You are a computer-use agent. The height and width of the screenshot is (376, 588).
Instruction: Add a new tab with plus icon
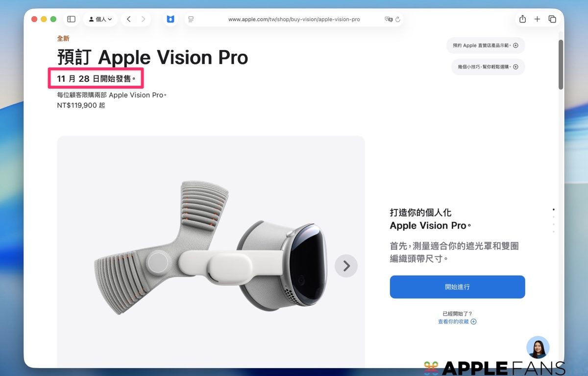coord(537,19)
